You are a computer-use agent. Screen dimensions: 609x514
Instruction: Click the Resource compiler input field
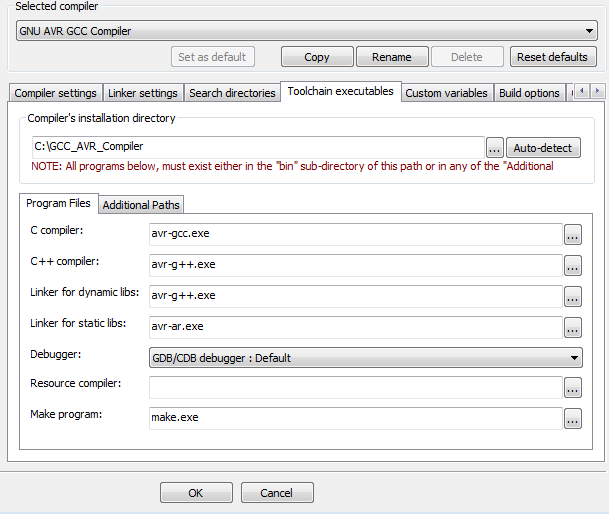click(x=356, y=387)
